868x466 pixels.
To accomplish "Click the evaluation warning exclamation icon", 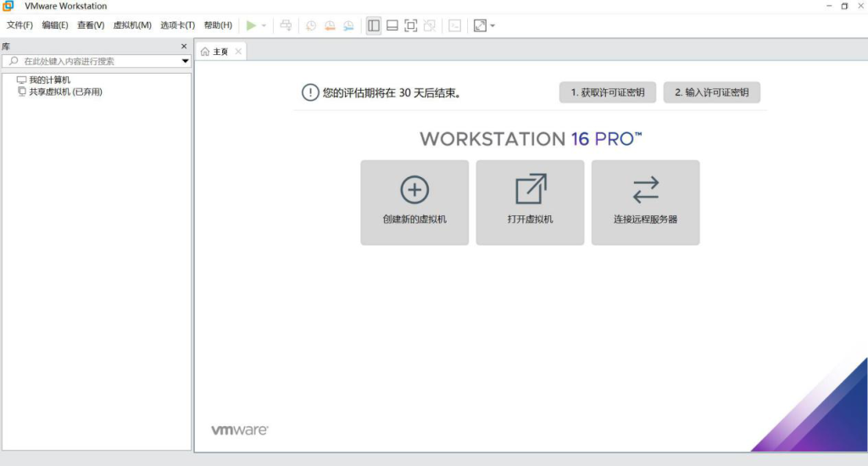I will [310, 92].
